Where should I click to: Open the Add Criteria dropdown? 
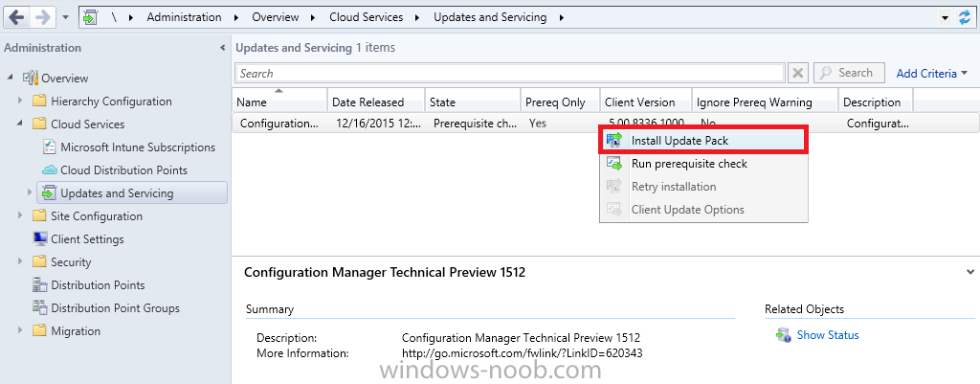pyautogui.click(x=931, y=73)
